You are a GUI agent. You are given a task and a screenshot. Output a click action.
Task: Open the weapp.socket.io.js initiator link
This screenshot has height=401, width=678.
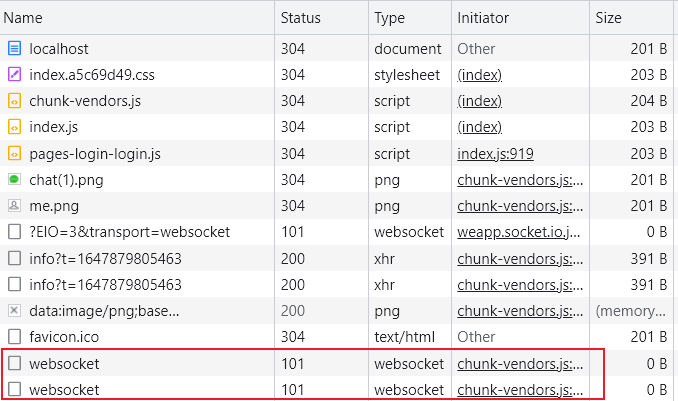(518, 232)
